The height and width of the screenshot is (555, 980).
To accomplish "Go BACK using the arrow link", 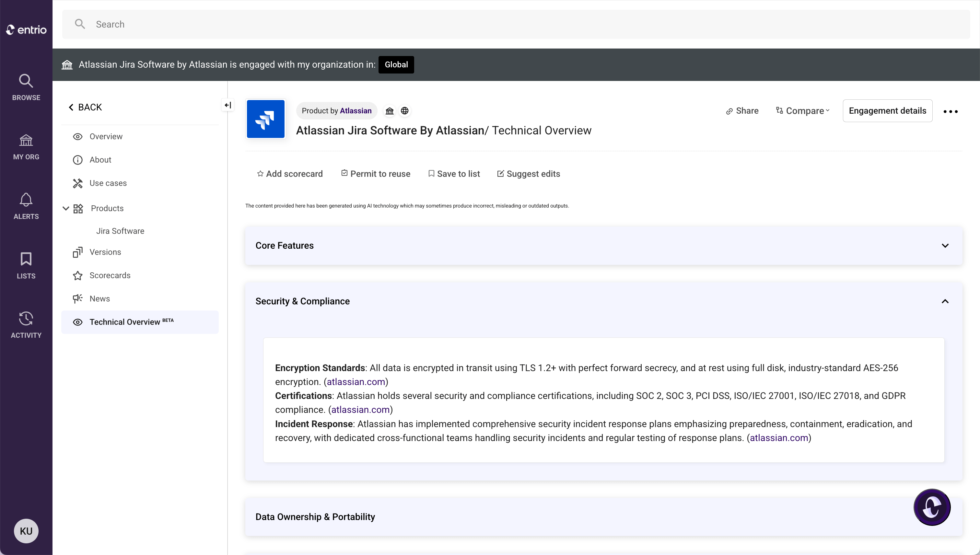I will 85,107.
